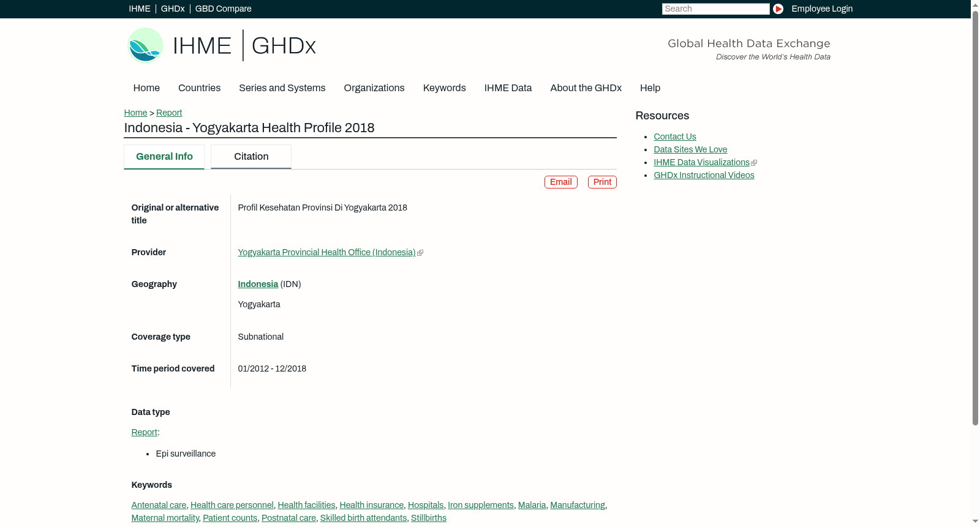Image resolution: width=980 pixels, height=527 pixels.
Task: Open the Patient counts keyword
Action: tap(230, 518)
